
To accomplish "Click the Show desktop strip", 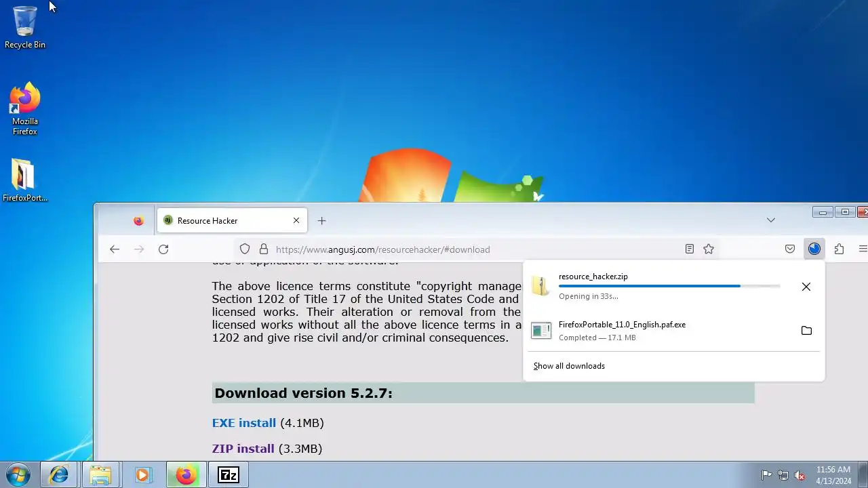I will coord(863,475).
